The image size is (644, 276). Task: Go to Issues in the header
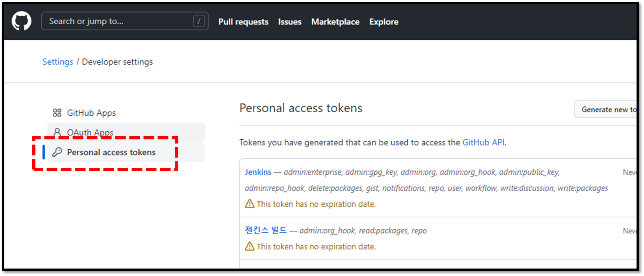(x=290, y=22)
